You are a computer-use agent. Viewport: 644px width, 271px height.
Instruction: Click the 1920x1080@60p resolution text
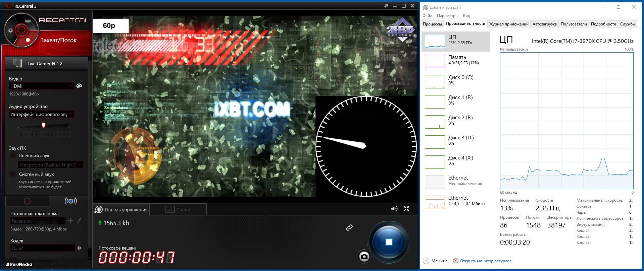pos(24,94)
